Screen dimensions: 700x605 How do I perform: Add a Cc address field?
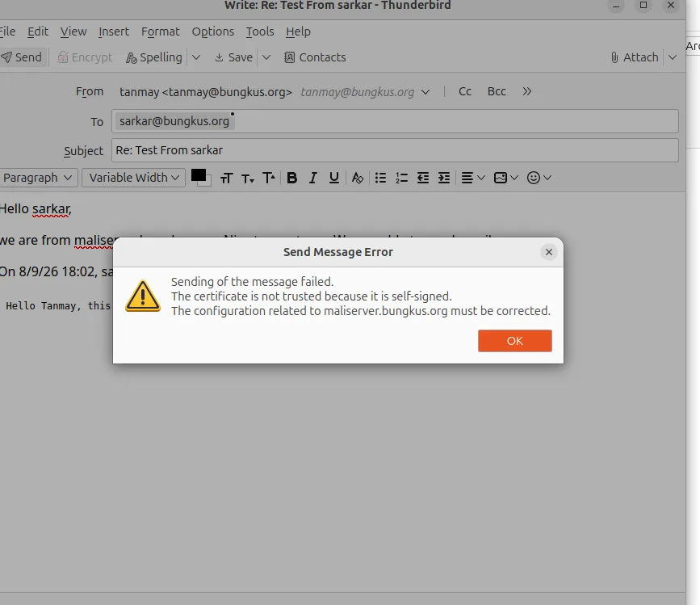click(465, 91)
